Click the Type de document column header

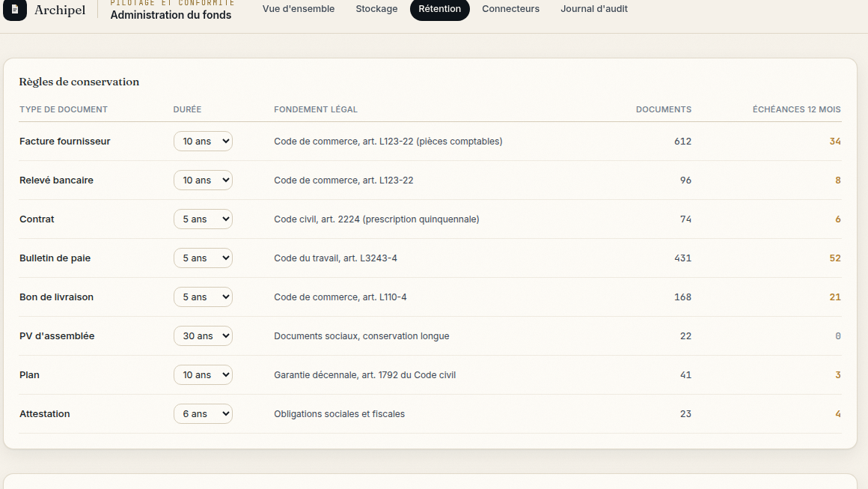pyautogui.click(x=64, y=109)
